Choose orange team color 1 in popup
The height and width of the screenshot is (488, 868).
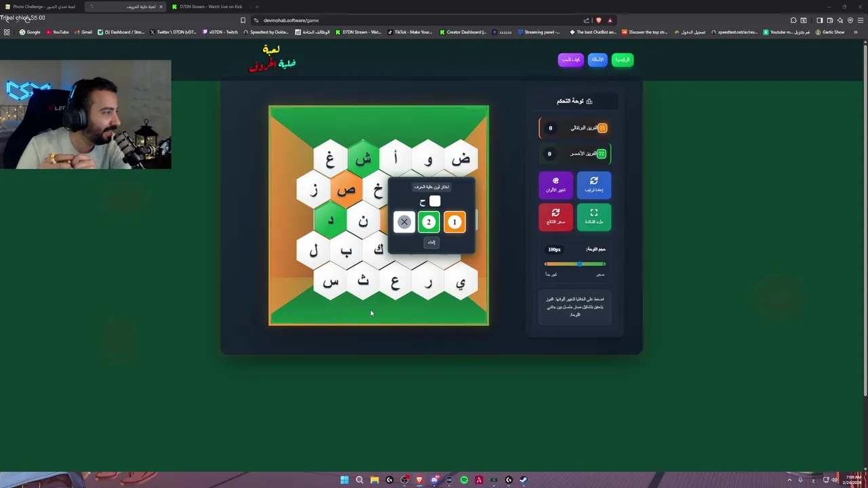(454, 222)
